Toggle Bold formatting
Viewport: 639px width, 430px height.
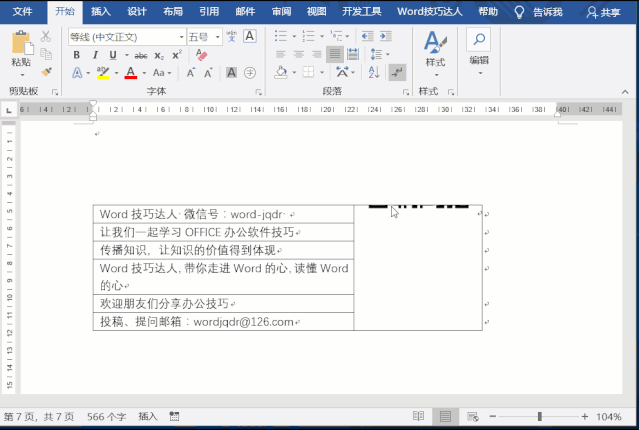77,55
